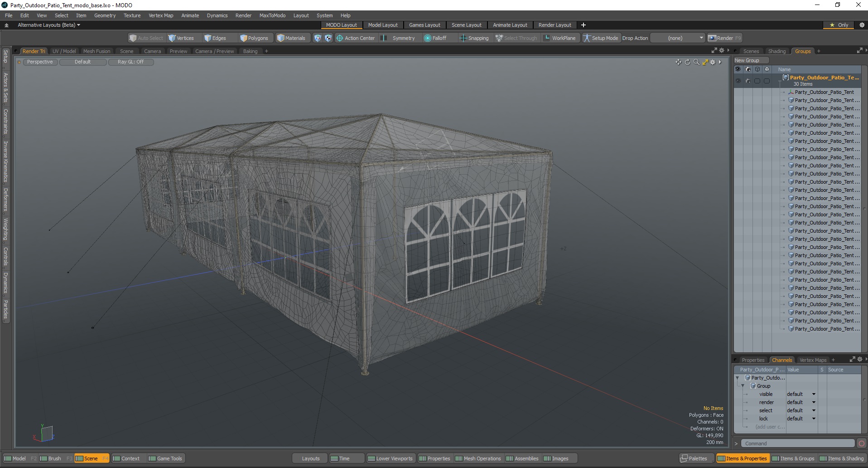
Task: Toggle lock box of Party_Outdoor_Patio_Te group
Action: 767,81
